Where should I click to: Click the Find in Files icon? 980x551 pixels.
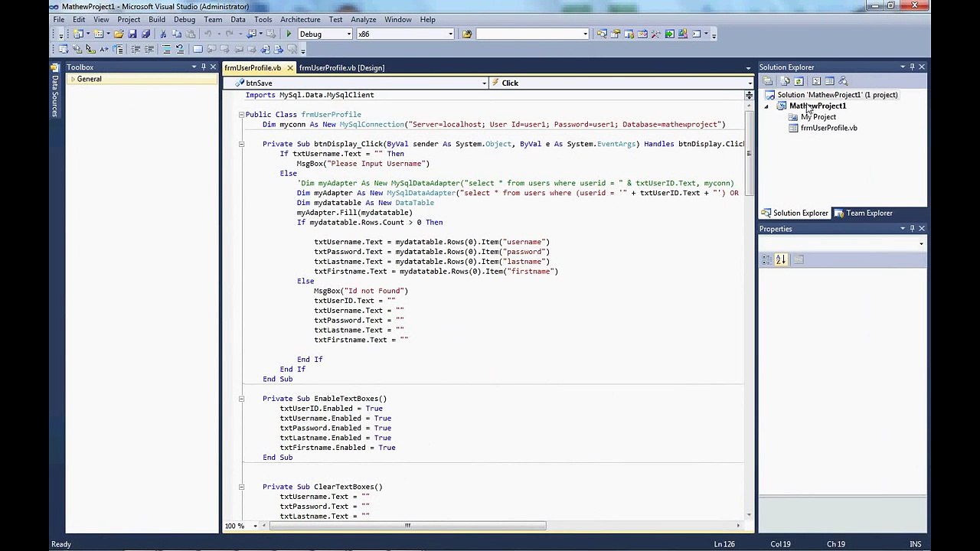[467, 34]
